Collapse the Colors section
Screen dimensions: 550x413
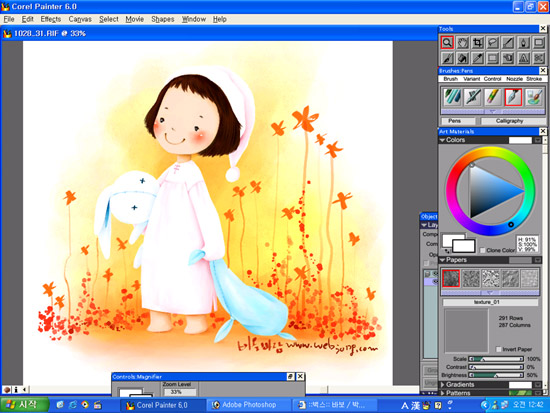tap(442, 140)
